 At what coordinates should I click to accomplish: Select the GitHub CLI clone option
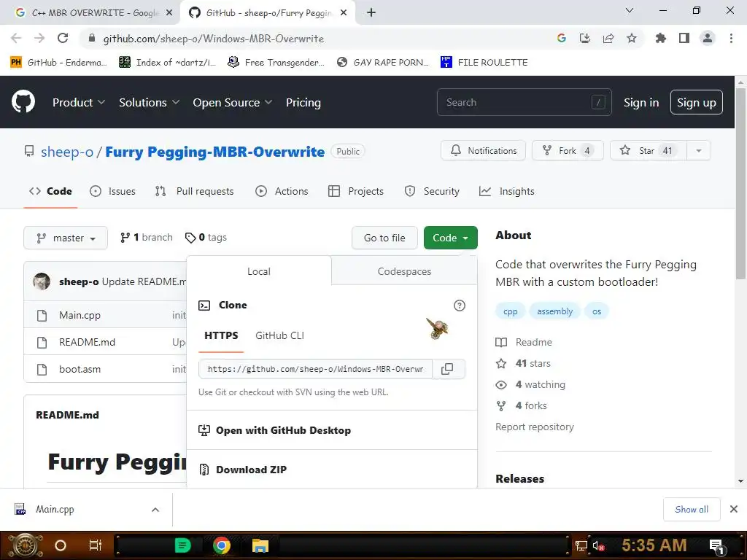point(279,335)
